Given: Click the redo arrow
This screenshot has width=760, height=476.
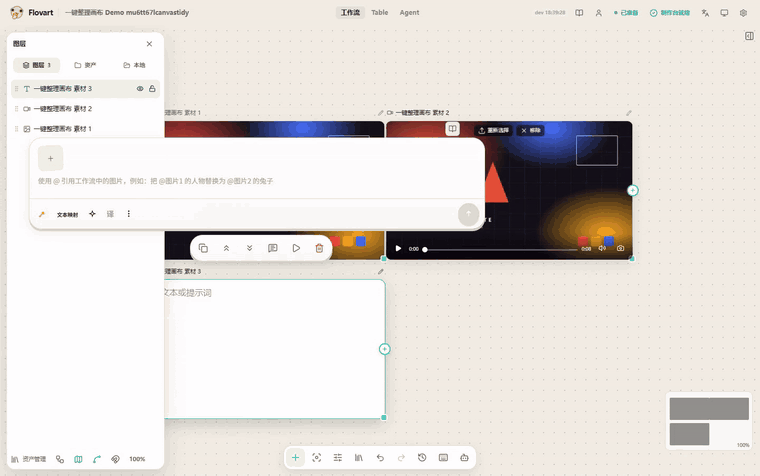Looking at the screenshot, I should 401,458.
